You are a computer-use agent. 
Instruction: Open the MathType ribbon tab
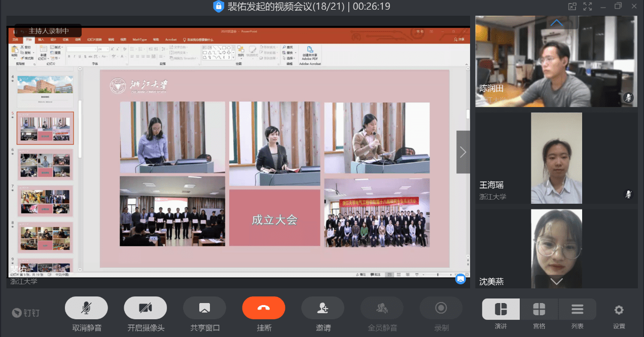(140, 40)
